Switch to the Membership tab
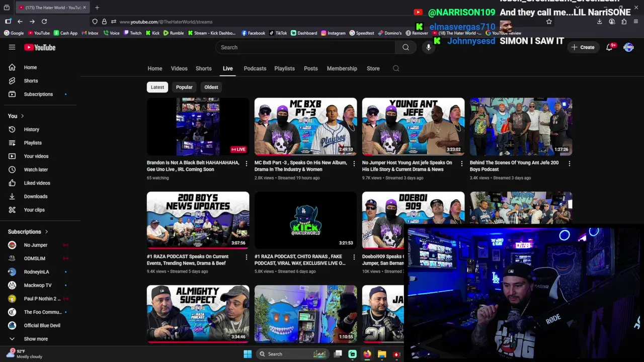 point(342,68)
